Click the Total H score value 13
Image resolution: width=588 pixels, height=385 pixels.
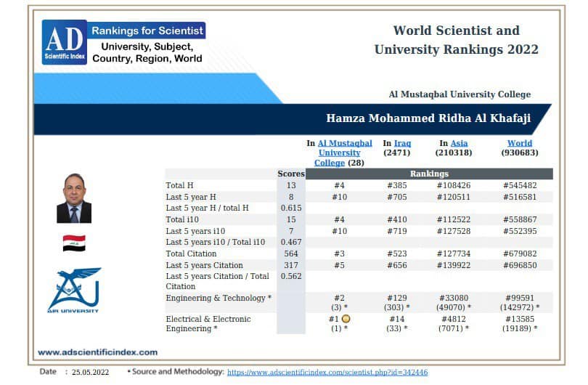(291, 185)
